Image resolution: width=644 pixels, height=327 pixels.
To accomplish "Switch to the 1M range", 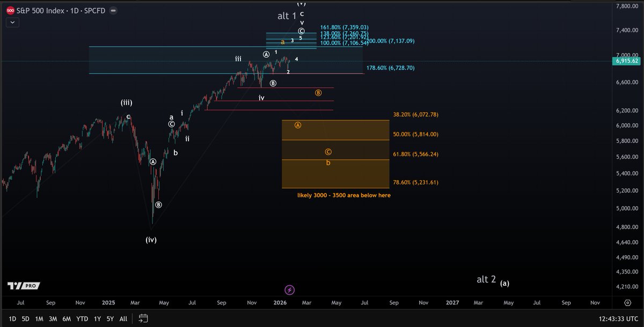I will [39, 318].
